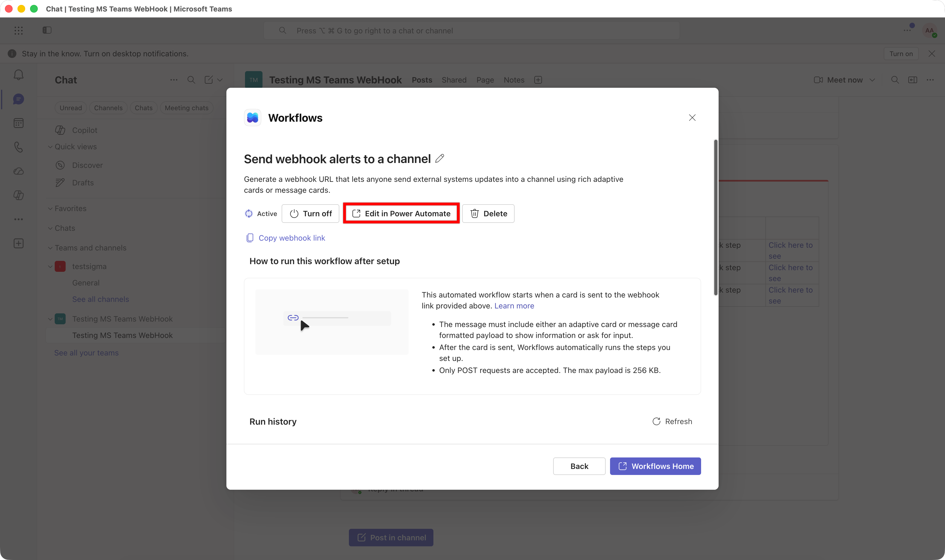
Task: Click the webhook link illustration thumbnail
Action: [332, 322]
